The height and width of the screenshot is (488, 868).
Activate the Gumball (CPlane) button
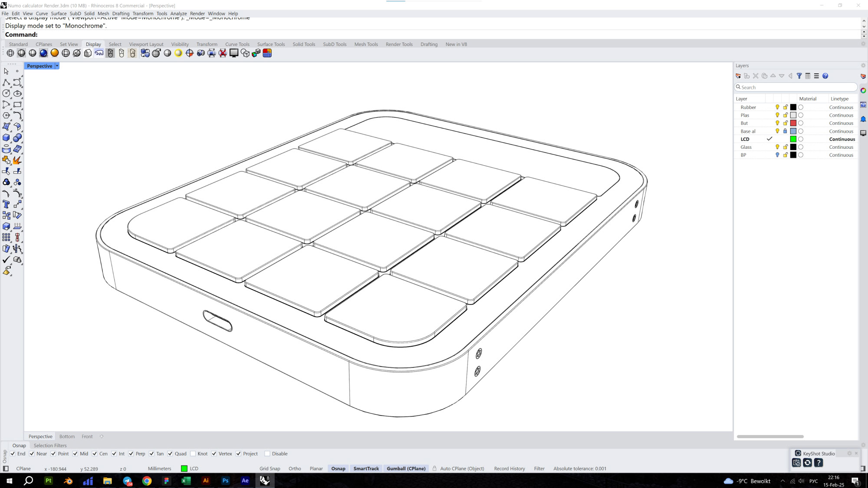pyautogui.click(x=406, y=468)
